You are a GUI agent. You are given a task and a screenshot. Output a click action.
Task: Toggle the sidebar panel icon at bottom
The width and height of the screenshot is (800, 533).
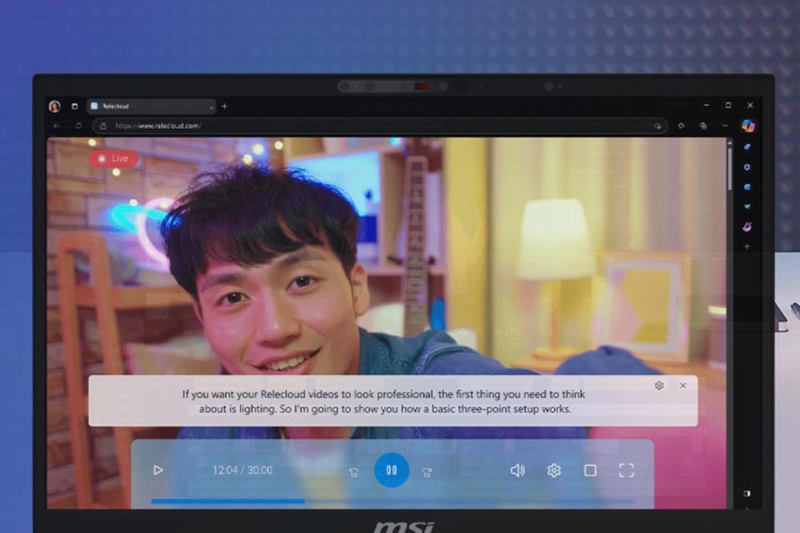pyautogui.click(x=747, y=493)
